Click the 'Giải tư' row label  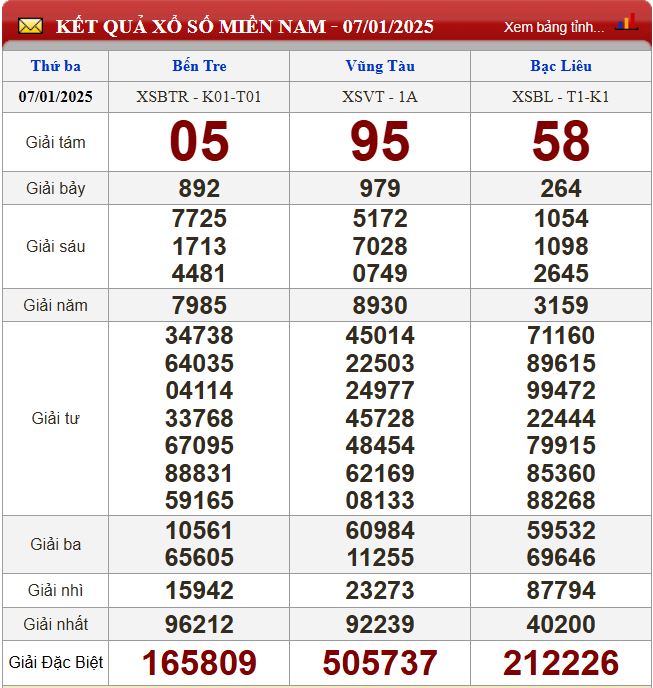coord(56,418)
